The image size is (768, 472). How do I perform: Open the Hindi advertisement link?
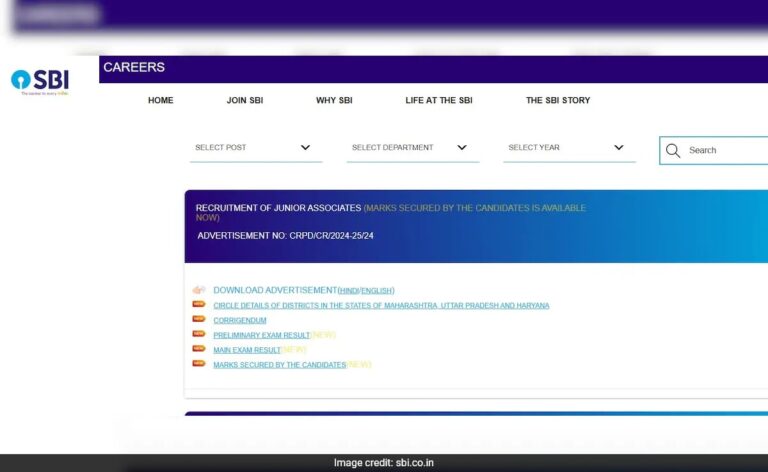(349, 291)
